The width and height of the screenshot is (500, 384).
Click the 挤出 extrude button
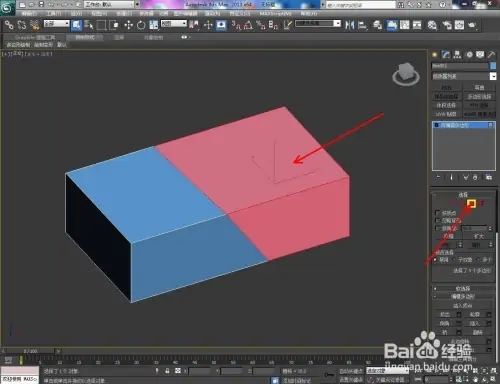point(445,314)
